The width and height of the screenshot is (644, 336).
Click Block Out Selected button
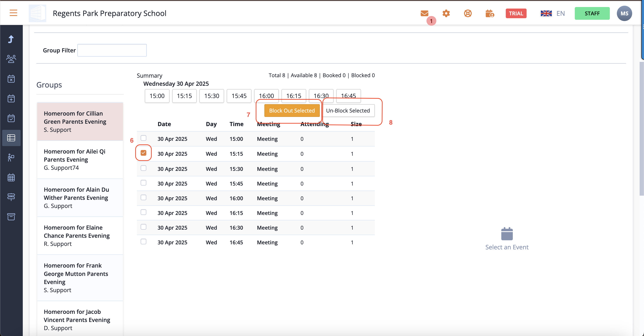point(292,111)
